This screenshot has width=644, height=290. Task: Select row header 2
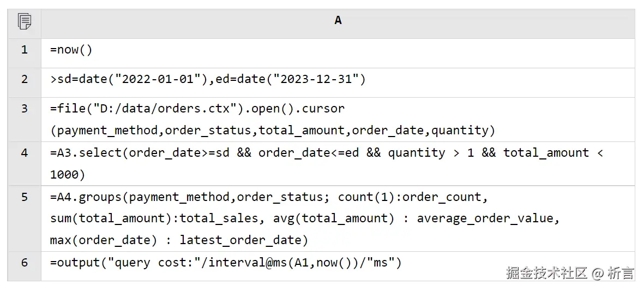pyautogui.click(x=25, y=79)
